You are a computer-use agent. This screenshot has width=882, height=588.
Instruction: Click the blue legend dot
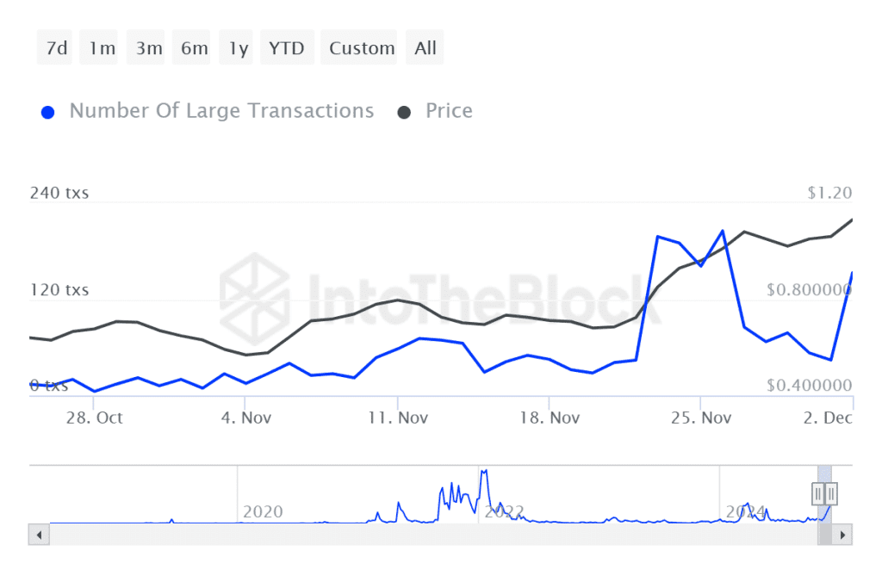click(x=48, y=113)
